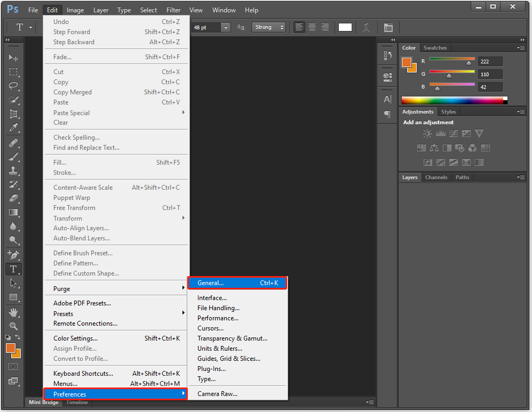Select the Eraser tool
Image resolution: width=532 pixels, height=412 pixels.
(x=13, y=198)
